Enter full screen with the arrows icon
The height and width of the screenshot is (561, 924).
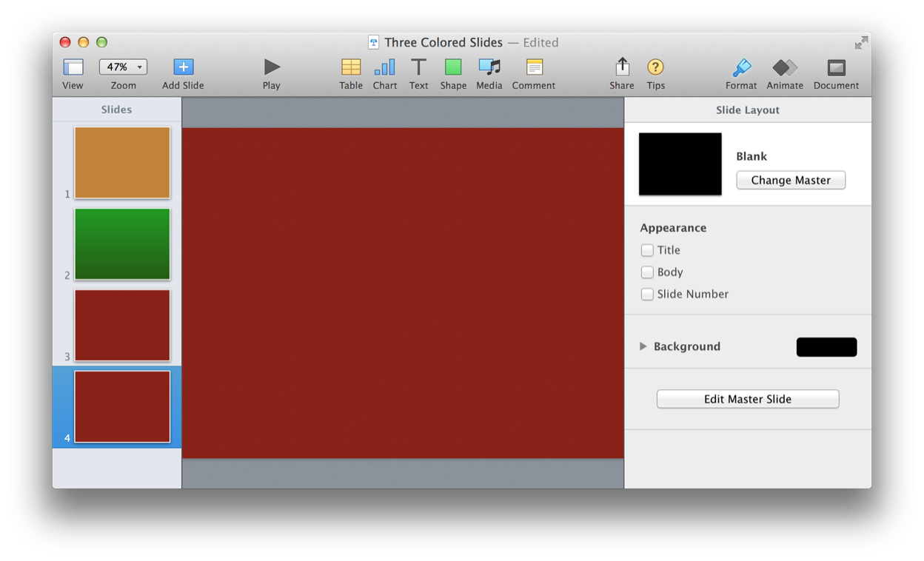pos(861,43)
